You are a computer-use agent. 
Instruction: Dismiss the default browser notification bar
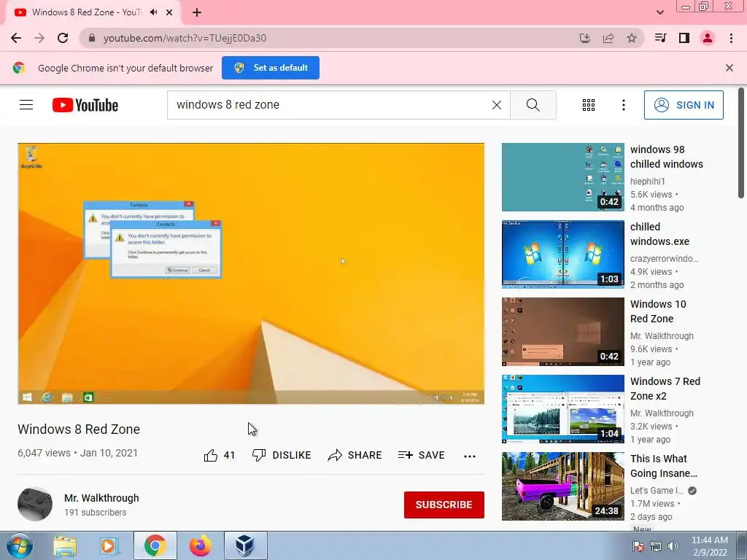pyautogui.click(x=729, y=68)
